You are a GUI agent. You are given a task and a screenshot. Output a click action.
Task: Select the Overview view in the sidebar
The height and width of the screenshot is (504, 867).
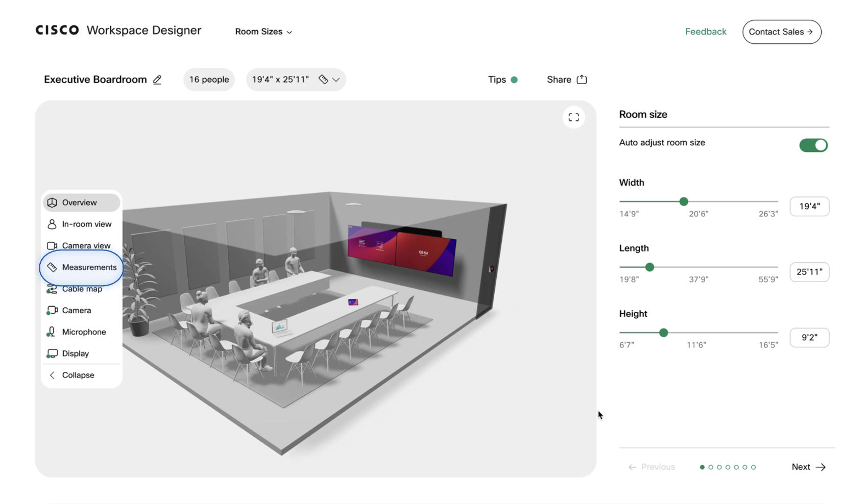pos(79,203)
